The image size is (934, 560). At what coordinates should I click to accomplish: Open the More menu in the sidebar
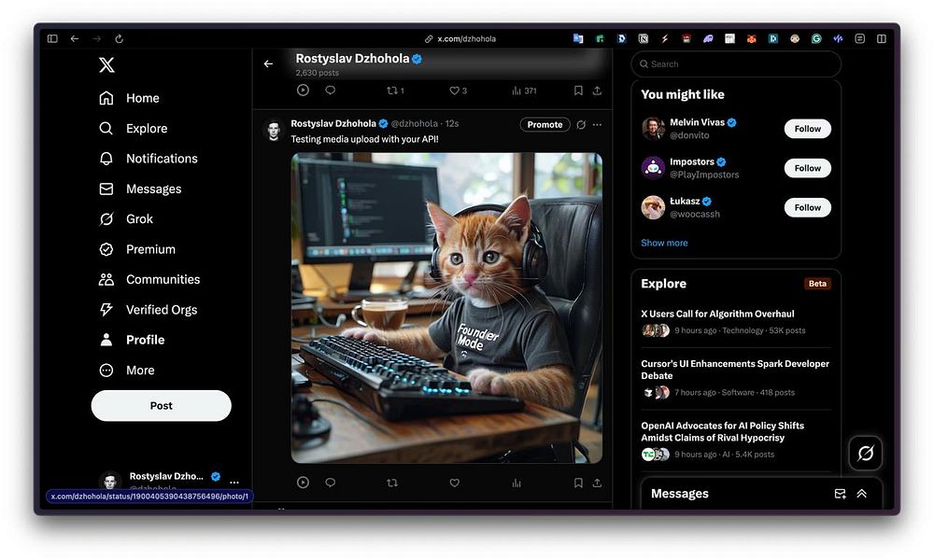click(127, 371)
